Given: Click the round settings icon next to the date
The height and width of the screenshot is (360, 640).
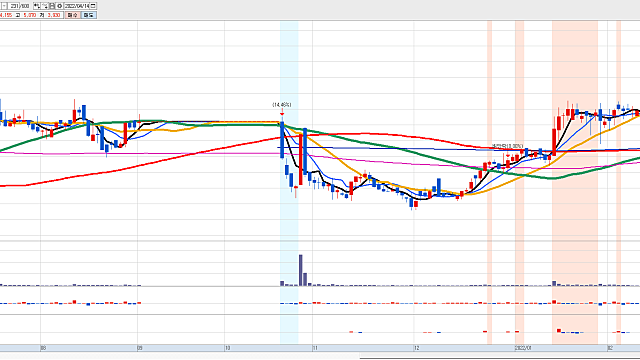Looking at the screenshot, I should pyautogui.click(x=60, y=6).
